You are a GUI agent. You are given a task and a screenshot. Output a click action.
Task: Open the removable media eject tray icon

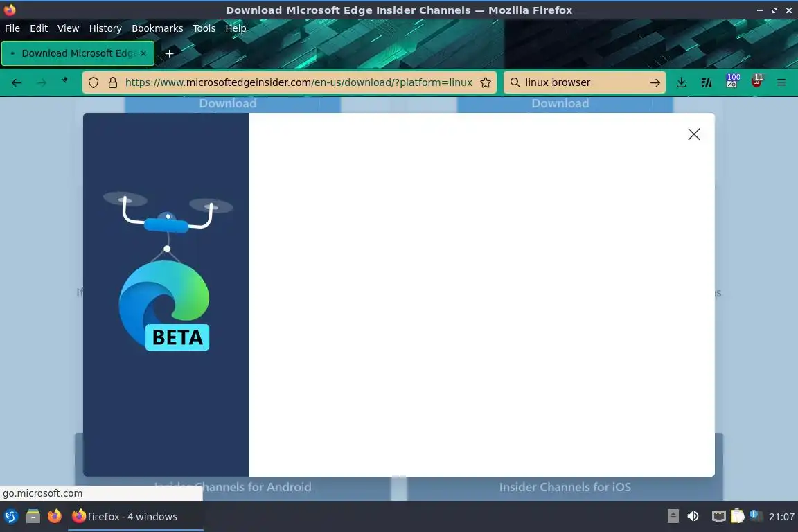click(673, 516)
